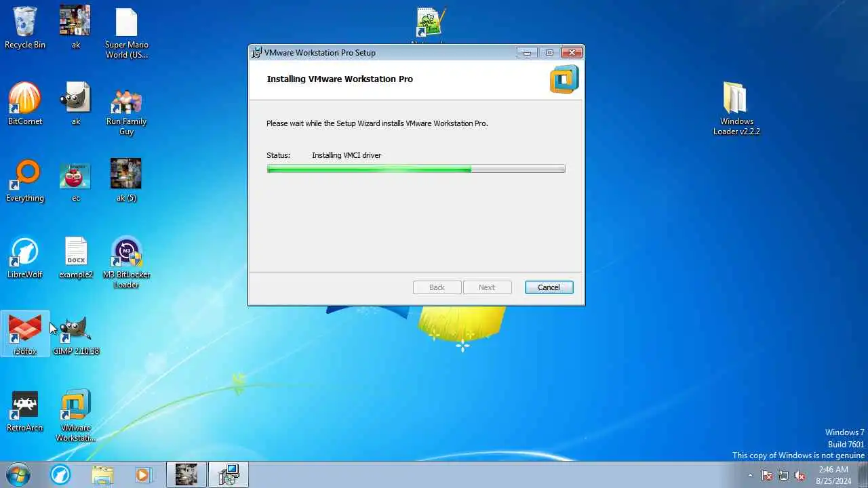868x488 pixels.
Task: Select the 'ak (5)' image icon
Action: [126, 181]
